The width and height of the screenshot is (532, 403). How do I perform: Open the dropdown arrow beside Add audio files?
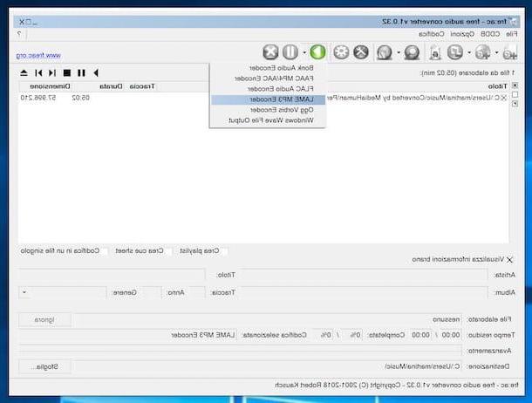[x=496, y=52]
